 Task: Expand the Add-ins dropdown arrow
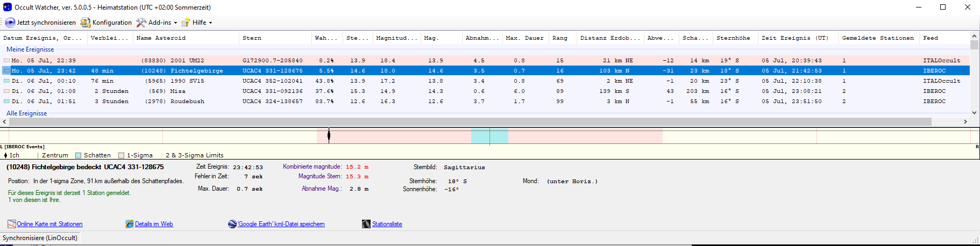click(175, 23)
